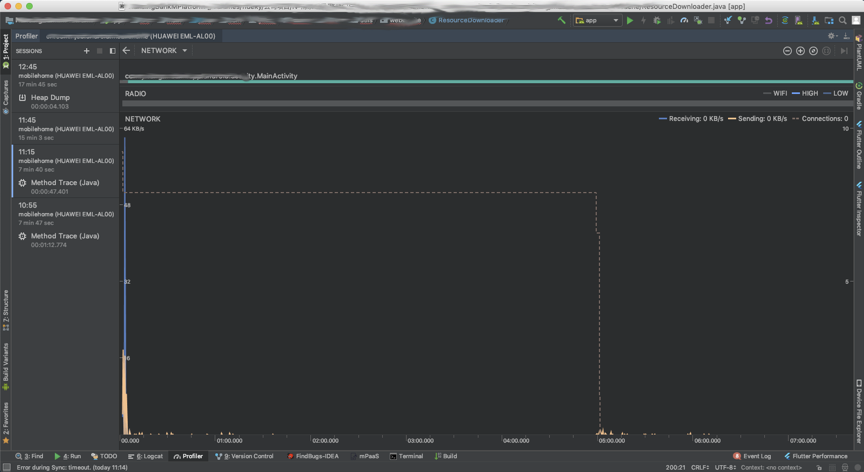Open the TODO tool window
864x472 pixels.
104,456
